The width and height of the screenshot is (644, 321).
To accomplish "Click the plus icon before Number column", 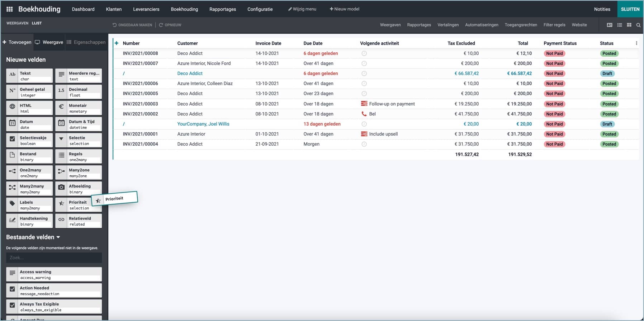I will [117, 43].
